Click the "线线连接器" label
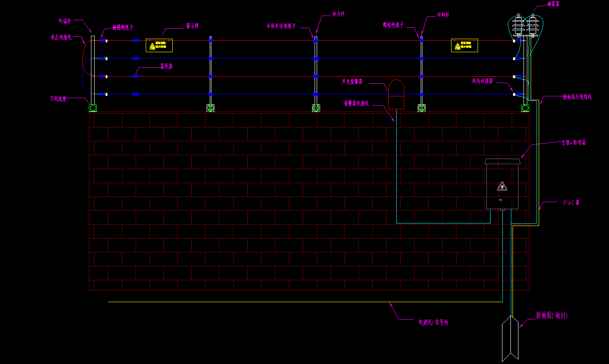This screenshot has height=364, width=609. point(482,81)
